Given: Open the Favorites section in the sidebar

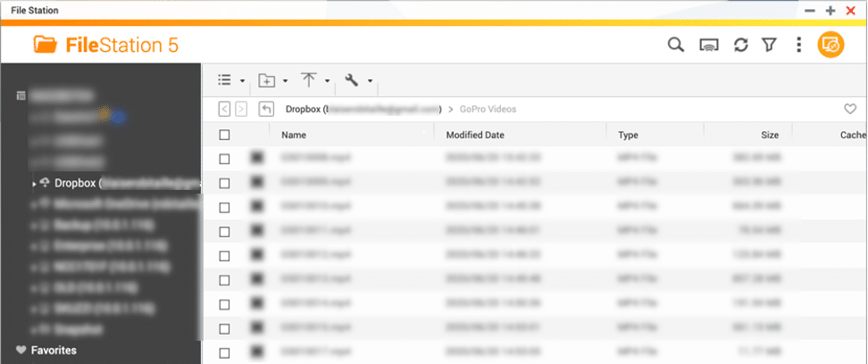Looking at the screenshot, I should coord(54,350).
